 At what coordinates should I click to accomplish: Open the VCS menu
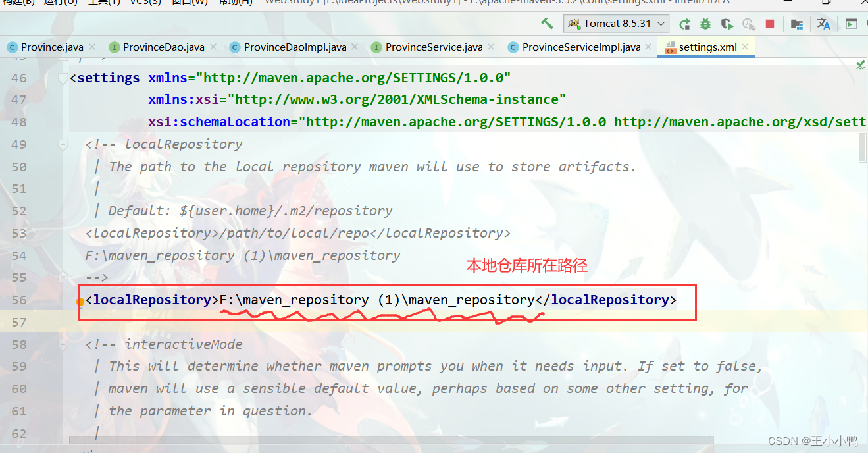[x=144, y=3]
